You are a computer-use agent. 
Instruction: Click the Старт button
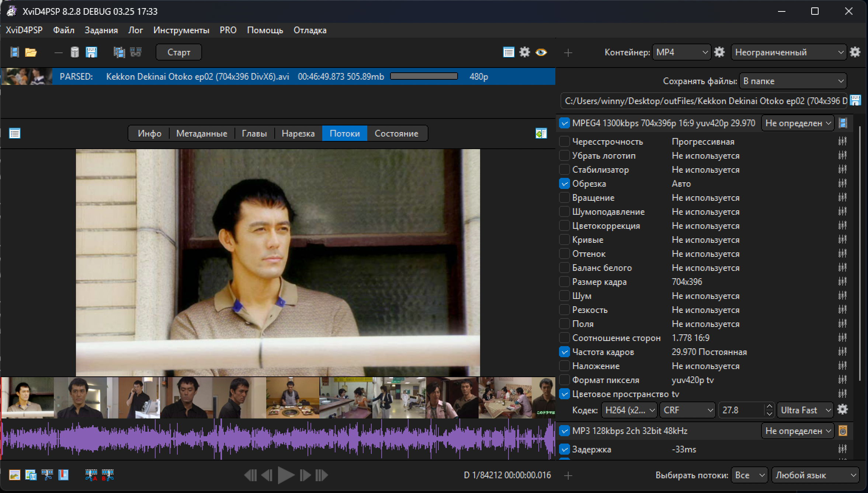coord(179,52)
